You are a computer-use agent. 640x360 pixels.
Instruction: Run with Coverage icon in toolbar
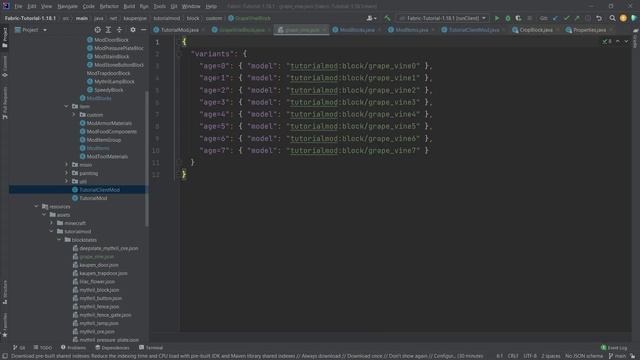(x=518, y=18)
